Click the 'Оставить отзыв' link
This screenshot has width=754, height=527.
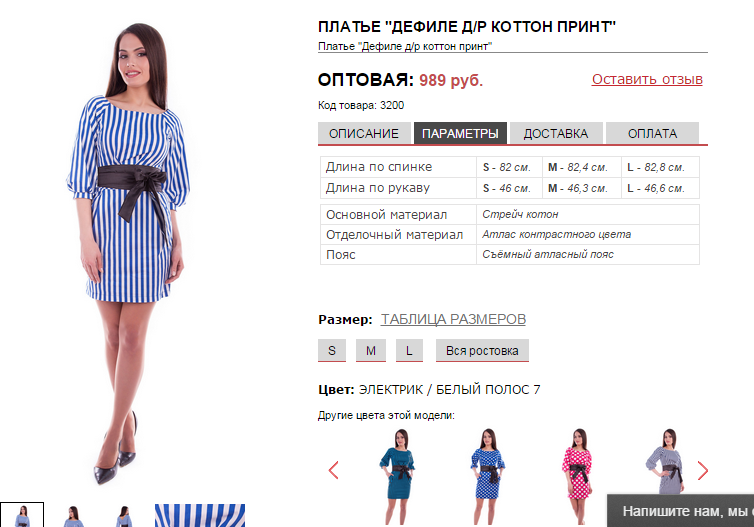point(647,79)
